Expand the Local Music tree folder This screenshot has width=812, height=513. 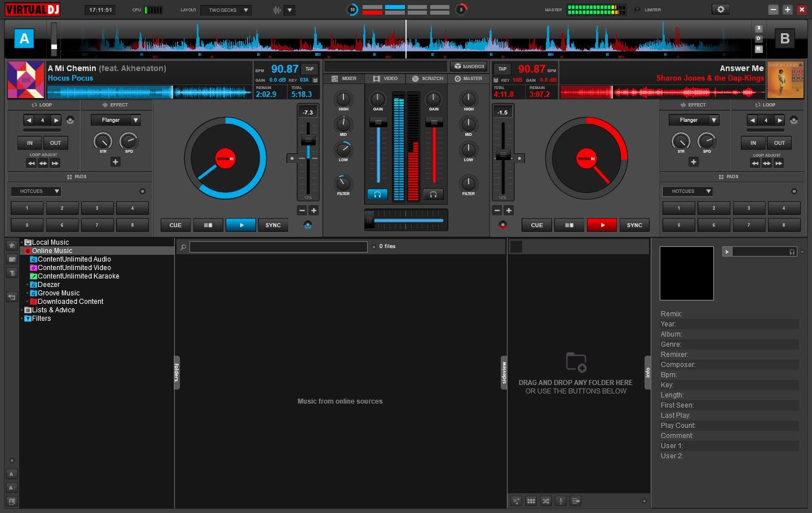click(x=23, y=242)
